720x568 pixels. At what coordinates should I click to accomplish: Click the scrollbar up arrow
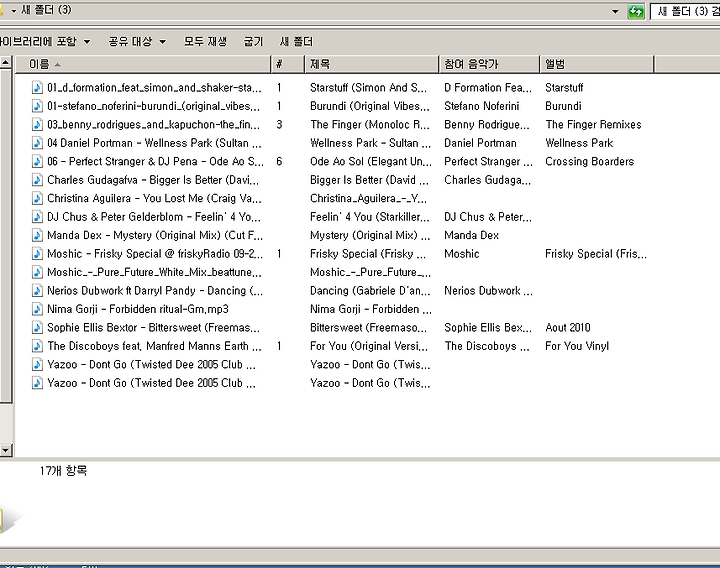click(x=6, y=62)
